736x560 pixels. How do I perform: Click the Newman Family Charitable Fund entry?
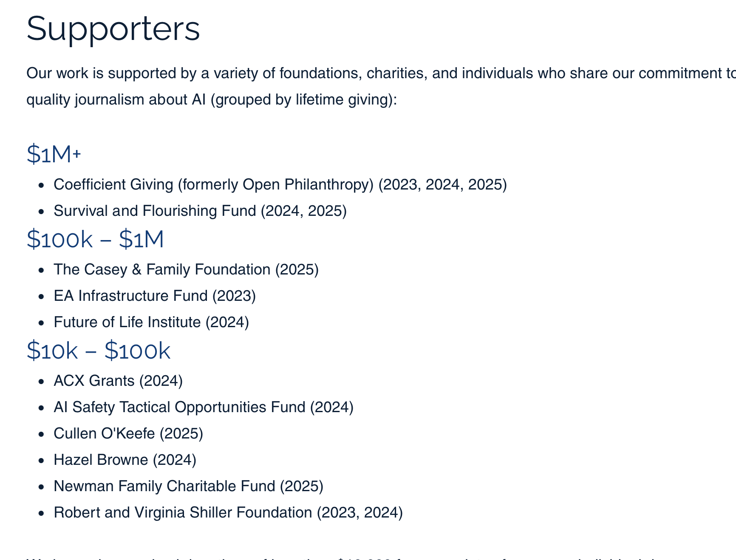click(188, 486)
